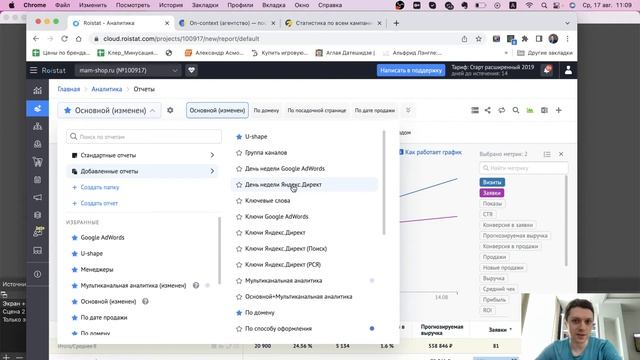The height and width of the screenshot is (360, 640).
Task: Click the refresh arrows icon in report toolbar
Action: 502,110
